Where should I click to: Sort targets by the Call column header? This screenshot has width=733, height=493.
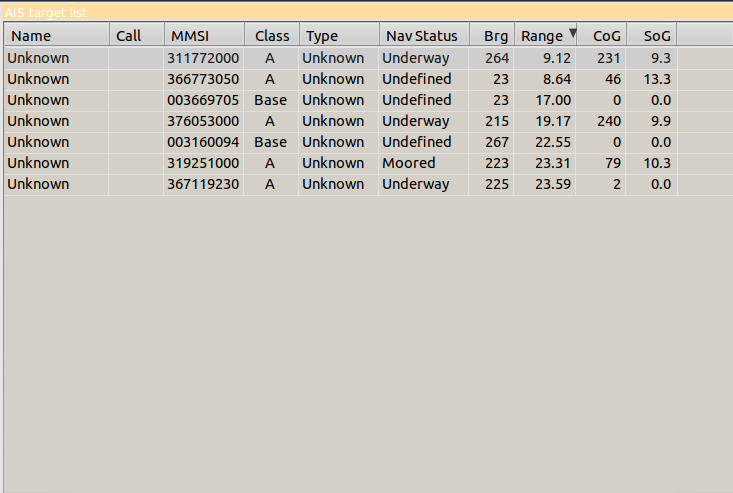136,36
